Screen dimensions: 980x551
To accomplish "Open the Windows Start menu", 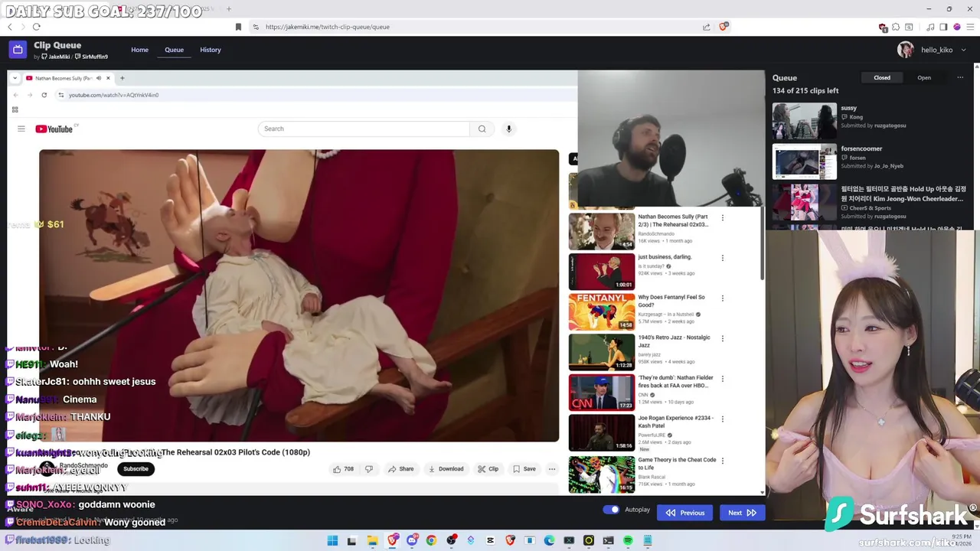I will coord(332,540).
